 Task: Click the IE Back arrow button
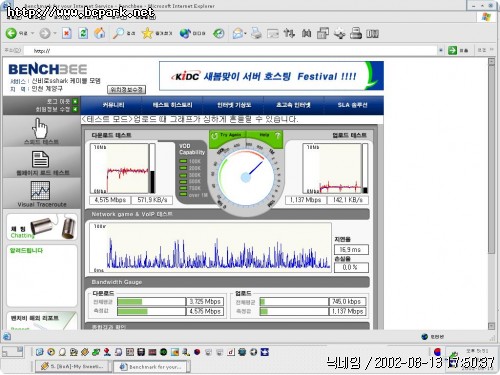(x=11, y=33)
